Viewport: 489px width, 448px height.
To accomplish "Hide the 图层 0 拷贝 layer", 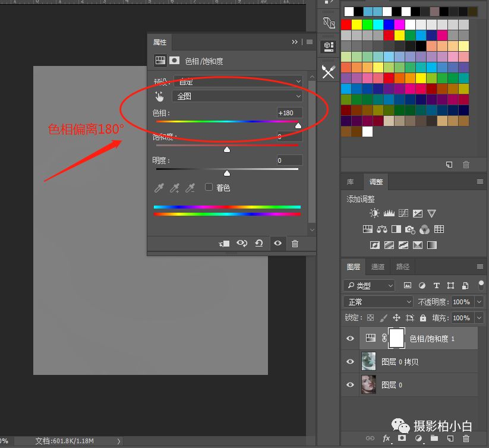I will [x=350, y=361].
